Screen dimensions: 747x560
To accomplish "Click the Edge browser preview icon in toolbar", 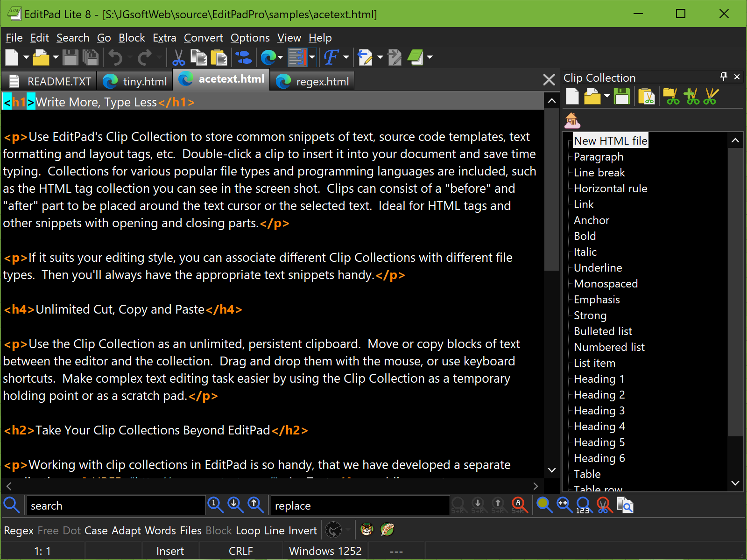I will tap(268, 57).
